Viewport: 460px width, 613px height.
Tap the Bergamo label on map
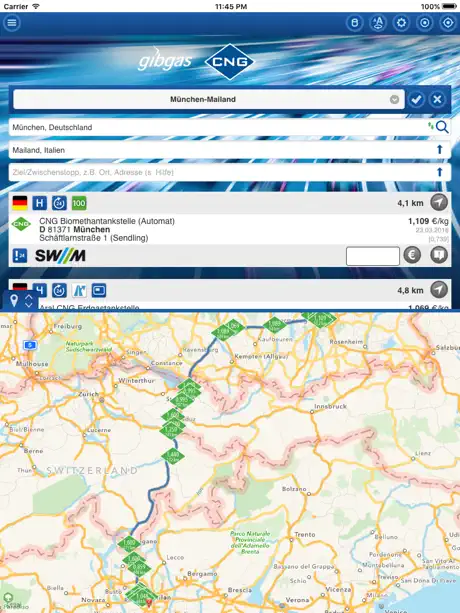click(202, 574)
